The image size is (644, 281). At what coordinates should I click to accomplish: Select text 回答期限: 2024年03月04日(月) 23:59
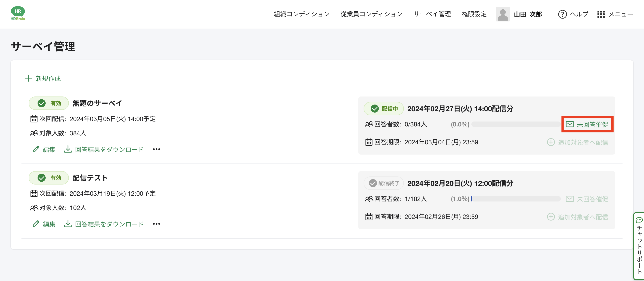tap(426, 142)
